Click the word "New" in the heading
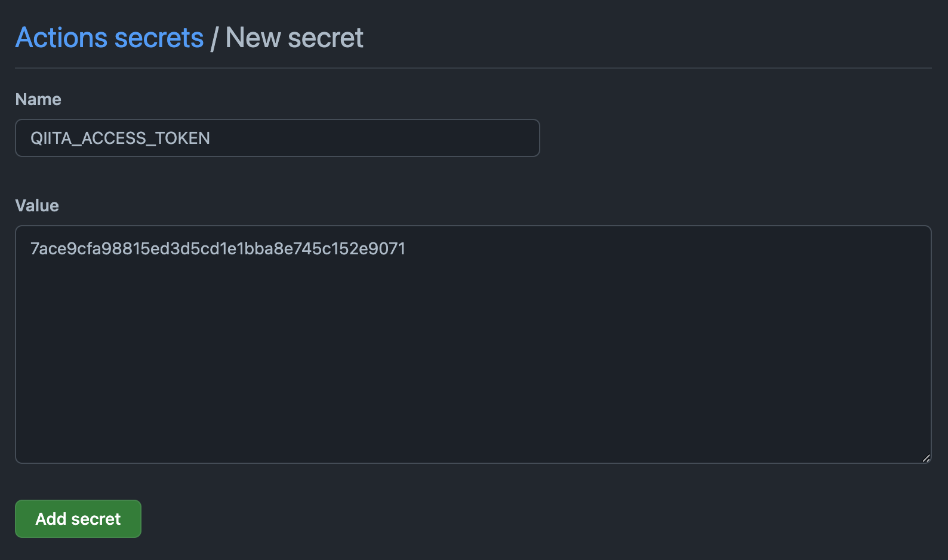The image size is (948, 560). 253,38
